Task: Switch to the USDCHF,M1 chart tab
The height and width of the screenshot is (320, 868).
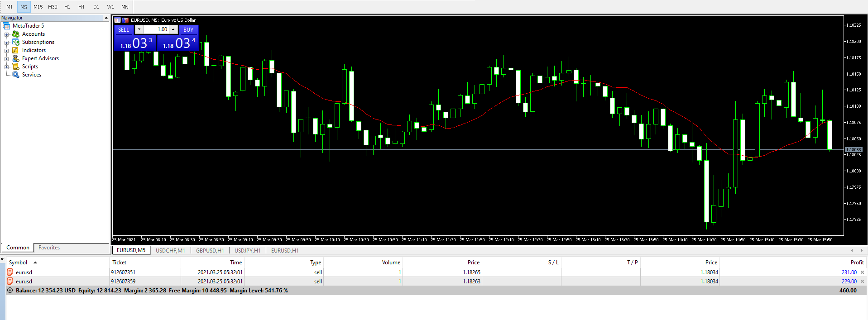Action: (170, 251)
